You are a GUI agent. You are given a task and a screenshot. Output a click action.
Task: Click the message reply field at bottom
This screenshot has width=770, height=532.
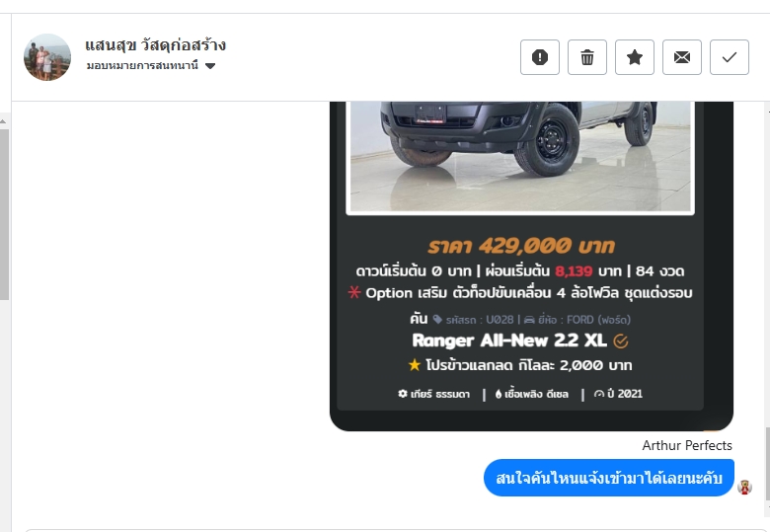(393, 530)
